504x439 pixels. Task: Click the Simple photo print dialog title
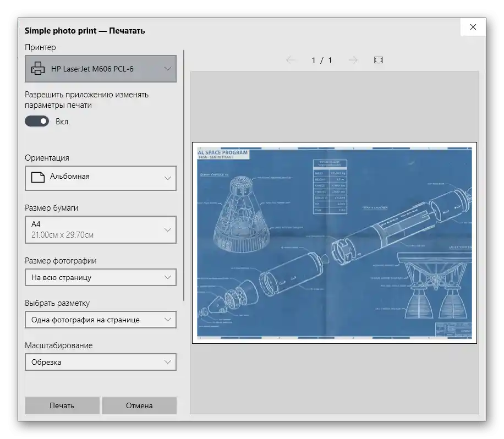(85, 31)
